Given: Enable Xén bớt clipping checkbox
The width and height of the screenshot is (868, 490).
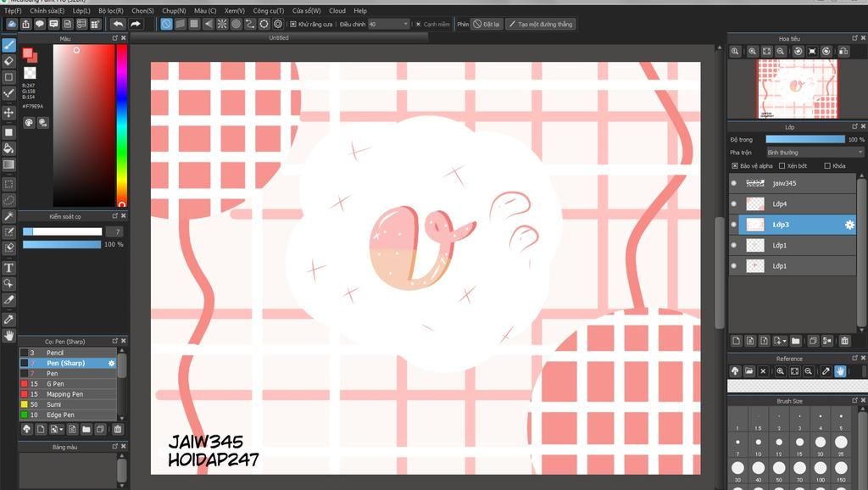Looking at the screenshot, I should pyautogui.click(x=782, y=165).
